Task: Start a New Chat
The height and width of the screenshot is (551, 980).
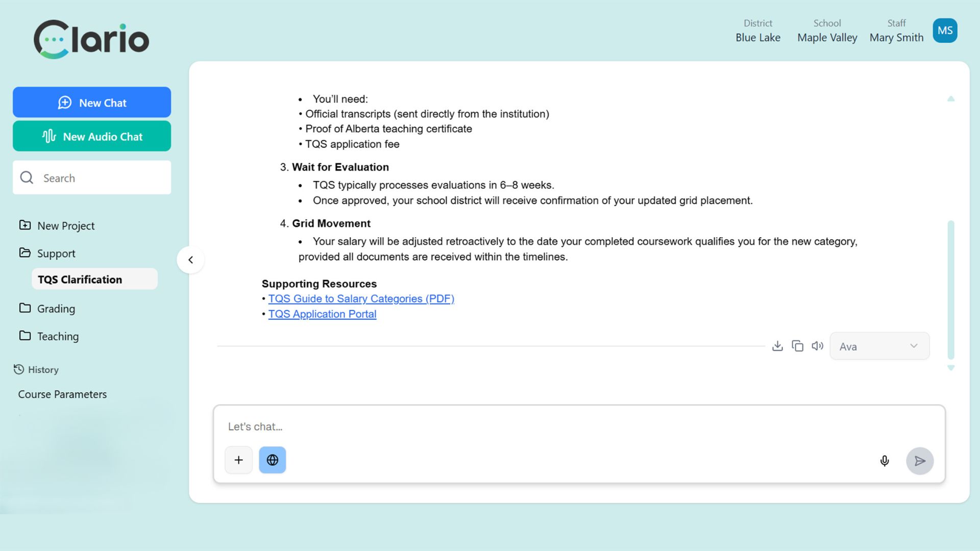Action: tap(92, 103)
